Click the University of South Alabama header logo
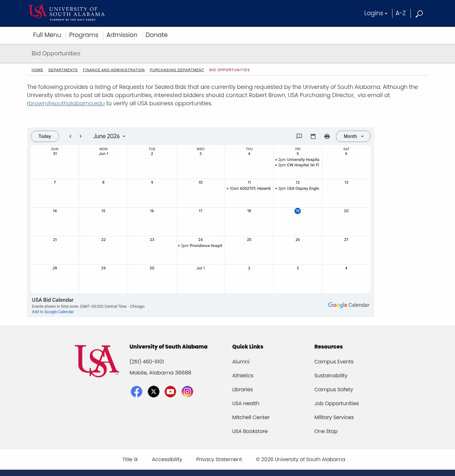The height and width of the screenshot is (476, 455). (x=67, y=13)
